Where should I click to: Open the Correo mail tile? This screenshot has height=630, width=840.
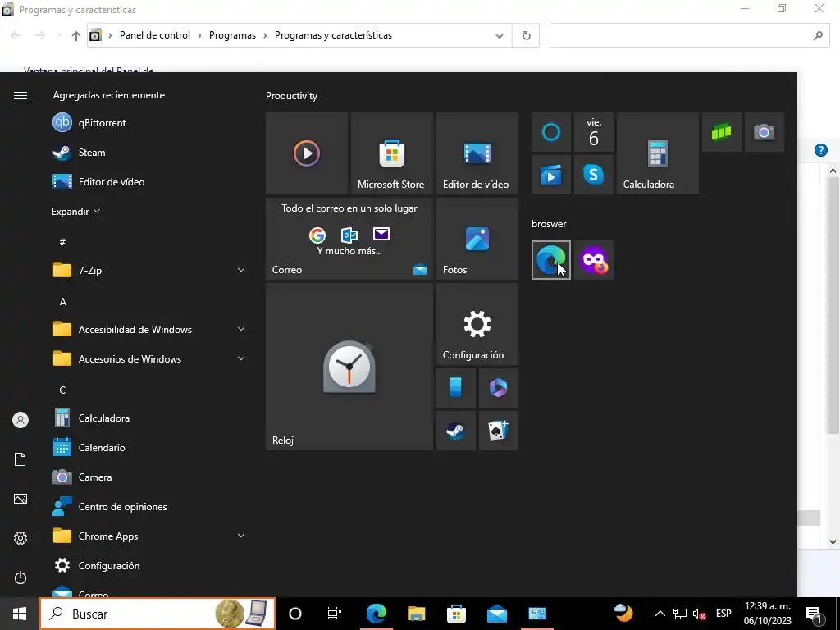click(x=349, y=239)
